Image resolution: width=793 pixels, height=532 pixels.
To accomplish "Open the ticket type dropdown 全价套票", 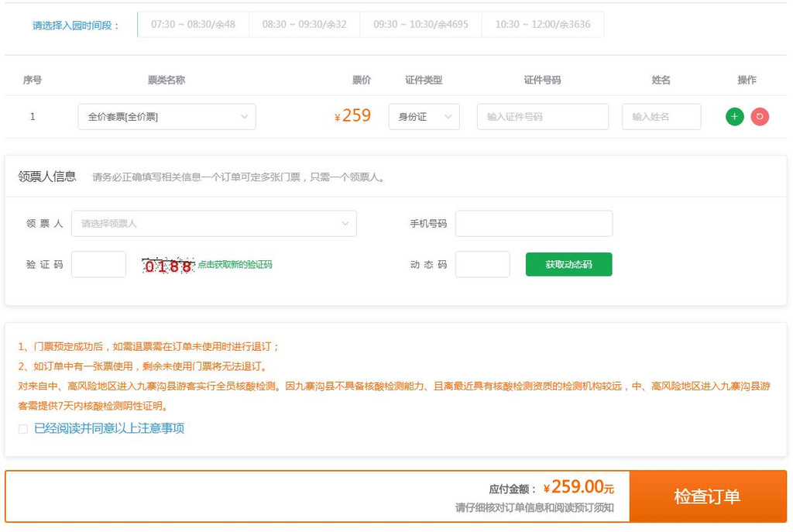I will point(166,117).
